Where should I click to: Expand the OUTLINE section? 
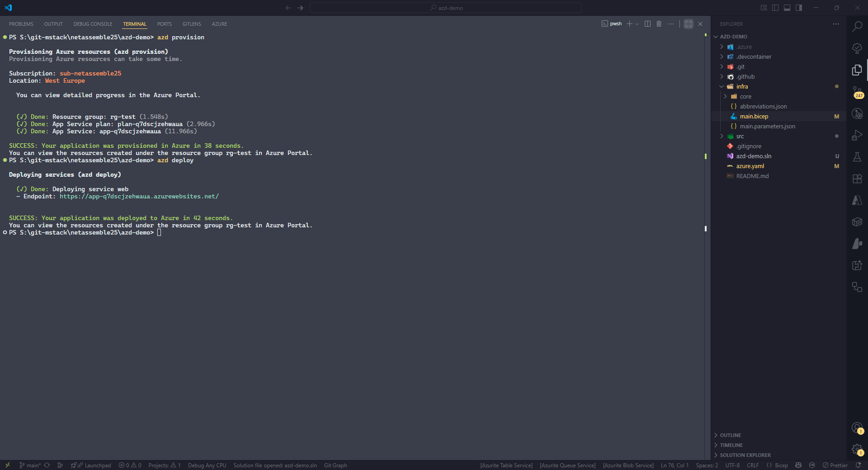click(x=730, y=435)
